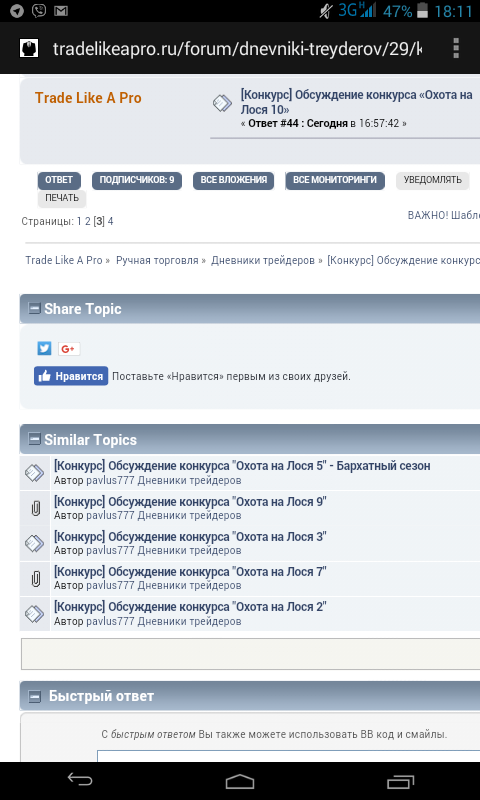Click the ОТВЕТ button
This screenshot has height=800, width=480.
pyautogui.click(x=59, y=181)
